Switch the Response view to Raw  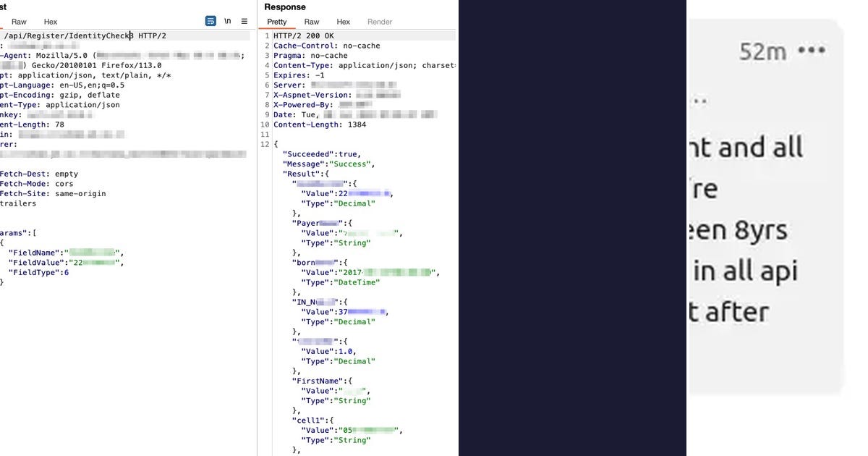tap(311, 22)
